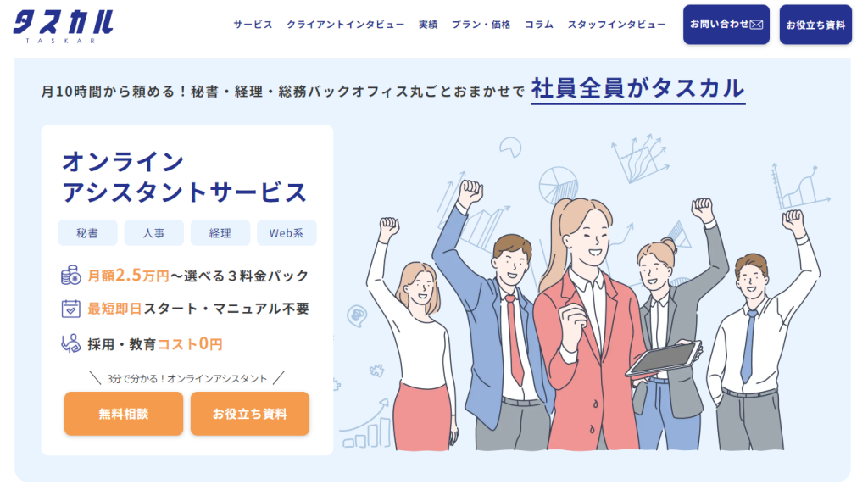Open the プラン・価格 navigation link

tap(481, 25)
